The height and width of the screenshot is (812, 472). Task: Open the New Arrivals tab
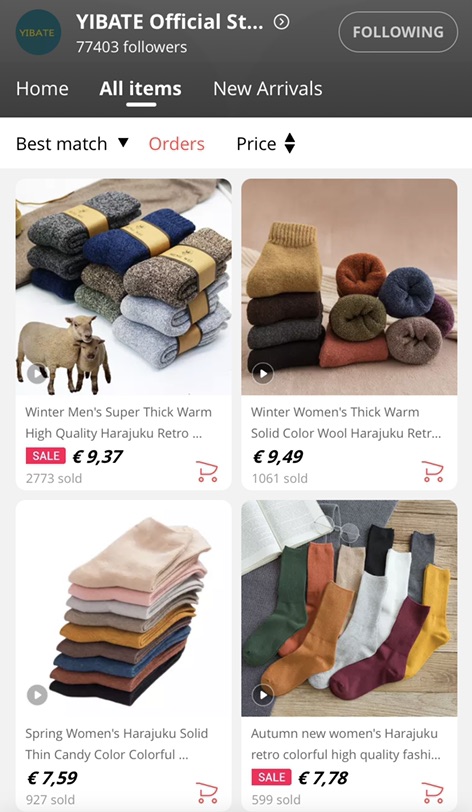coord(268,89)
